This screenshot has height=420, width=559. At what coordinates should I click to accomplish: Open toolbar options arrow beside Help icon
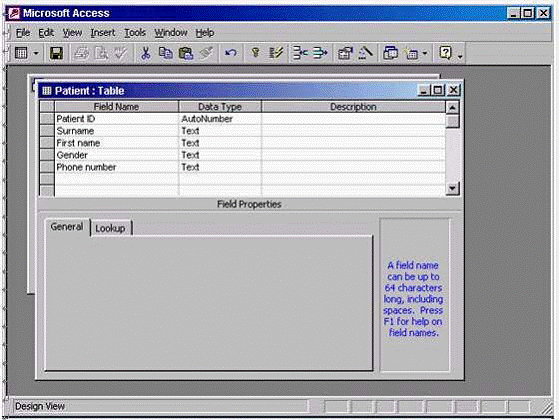[x=460, y=56]
